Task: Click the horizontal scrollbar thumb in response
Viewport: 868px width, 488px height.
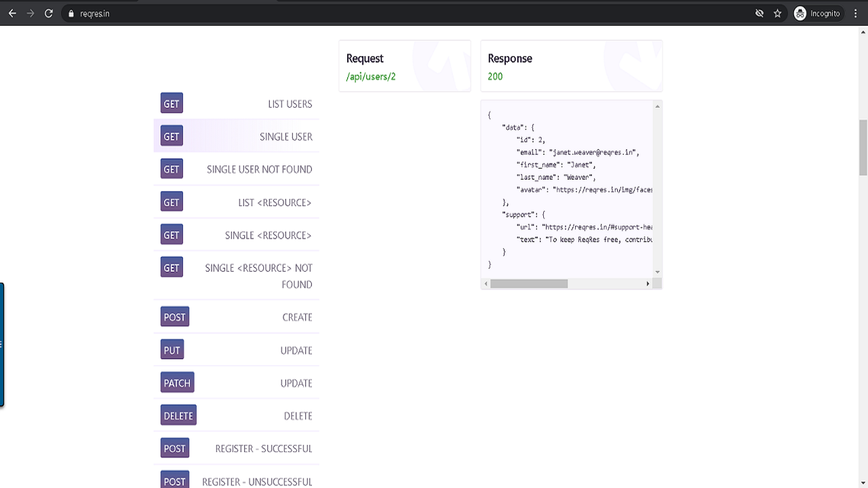Action: [x=529, y=284]
